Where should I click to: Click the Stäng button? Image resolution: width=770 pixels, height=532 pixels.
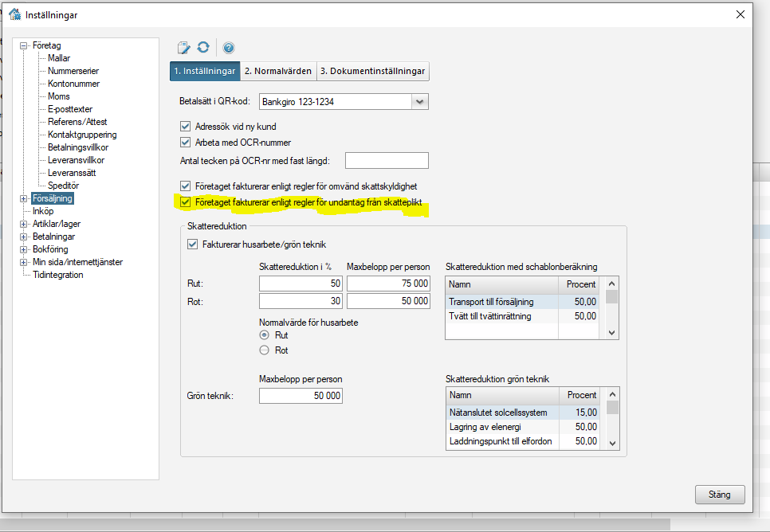719,495
